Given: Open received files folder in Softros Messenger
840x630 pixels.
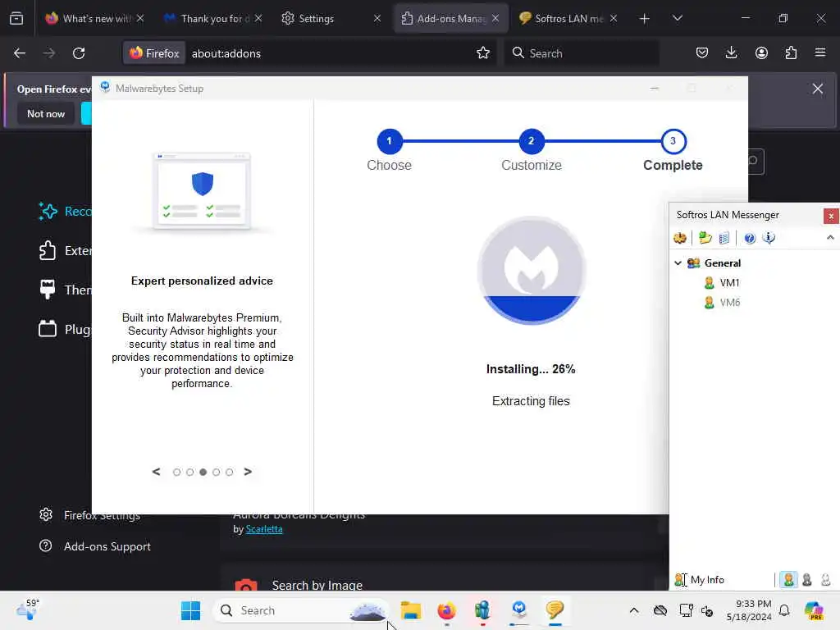Looking at the screenshot, I should click(x=705, y=238).
